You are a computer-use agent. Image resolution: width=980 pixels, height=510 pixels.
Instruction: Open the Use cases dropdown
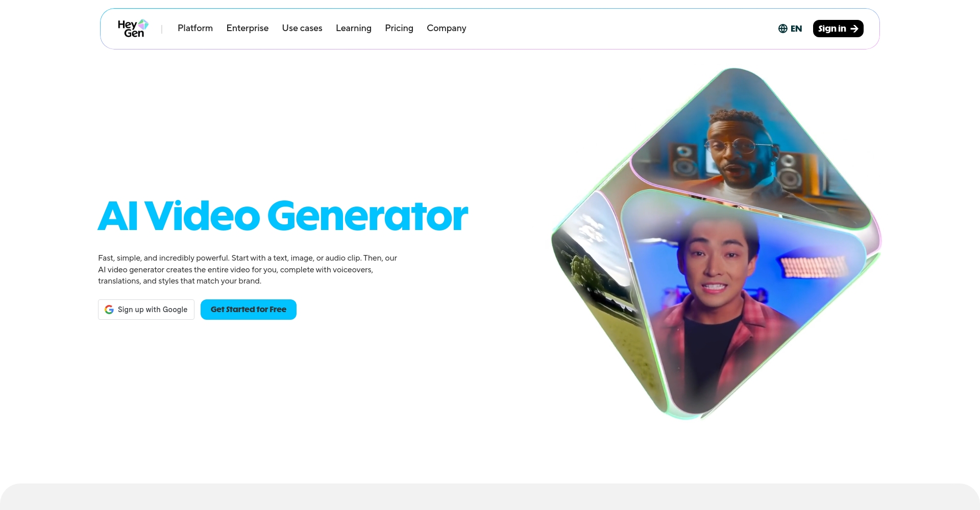pos(302,28)
